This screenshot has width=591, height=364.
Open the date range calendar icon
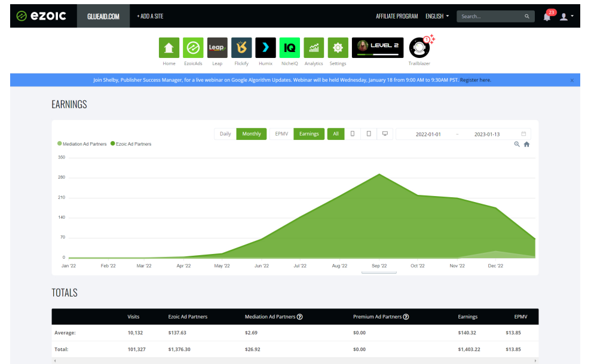523,134
